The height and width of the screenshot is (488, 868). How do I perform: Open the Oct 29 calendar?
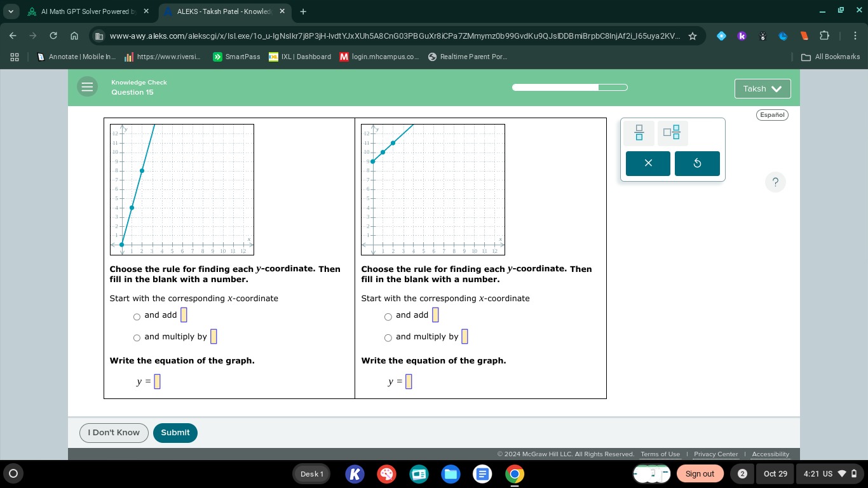(775, 474)
